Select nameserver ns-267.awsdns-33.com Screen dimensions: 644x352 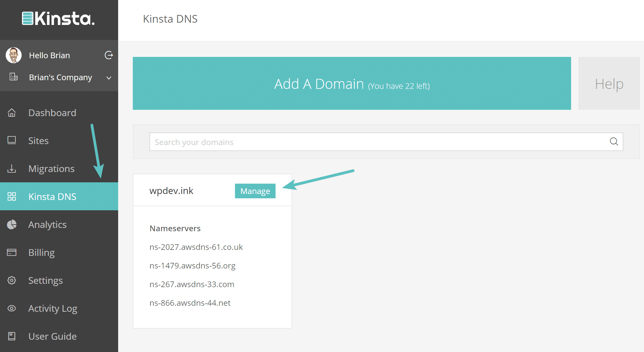click(192, 284)
